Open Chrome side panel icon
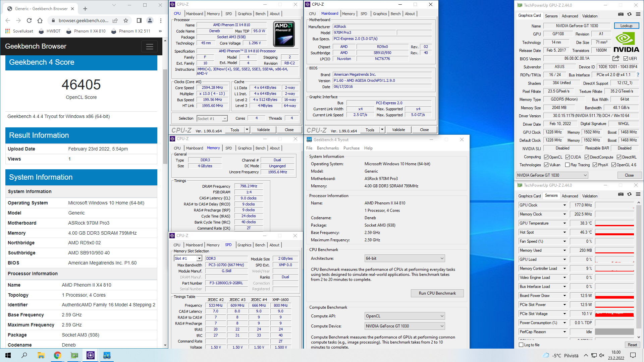 pos(139,20)
